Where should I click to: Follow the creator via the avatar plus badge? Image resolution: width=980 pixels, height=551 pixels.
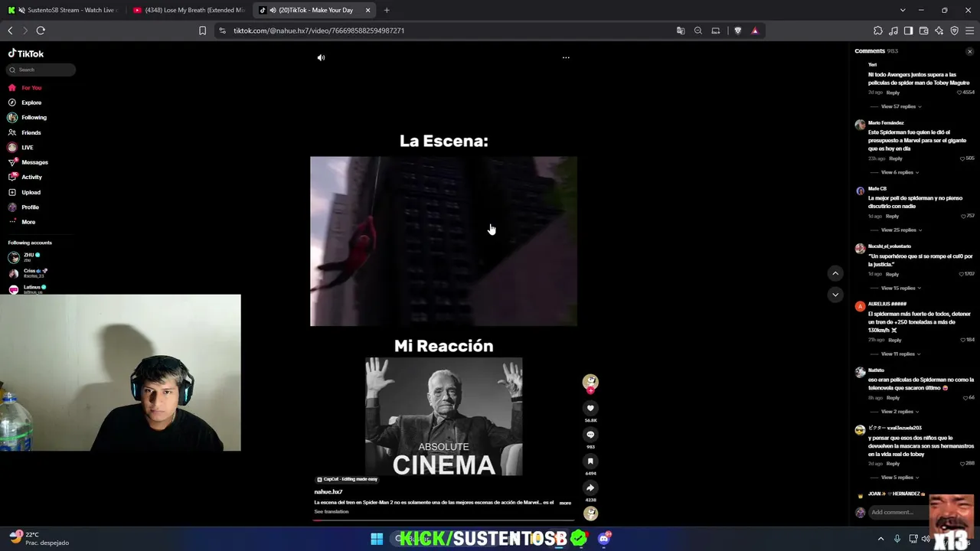click(x=590, y=390)
